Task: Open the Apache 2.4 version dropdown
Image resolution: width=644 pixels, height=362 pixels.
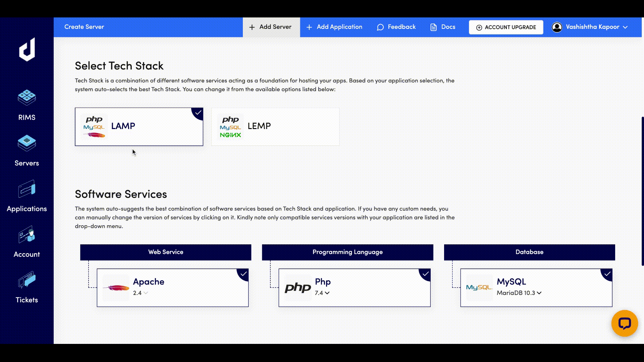Action: 141,293
